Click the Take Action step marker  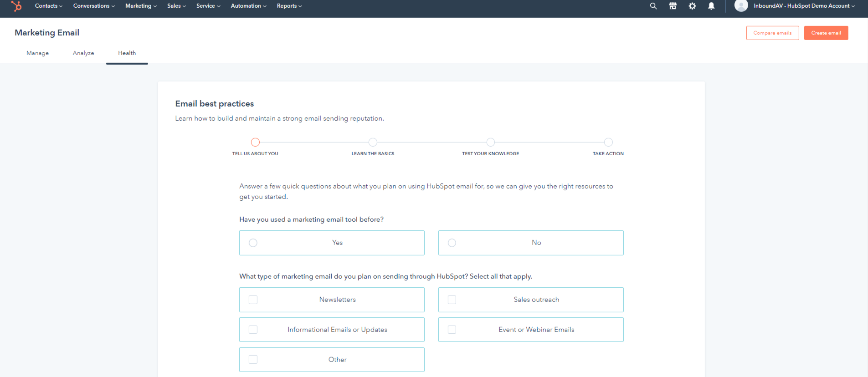[x=608, y=143]
